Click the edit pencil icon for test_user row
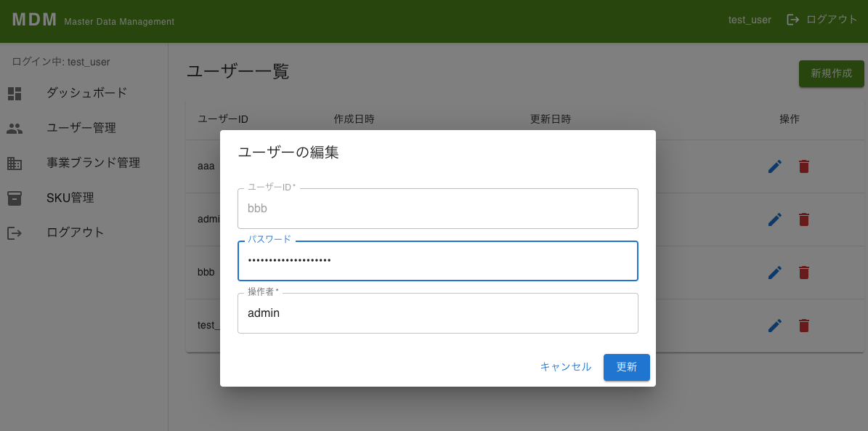 click(775, 326)
